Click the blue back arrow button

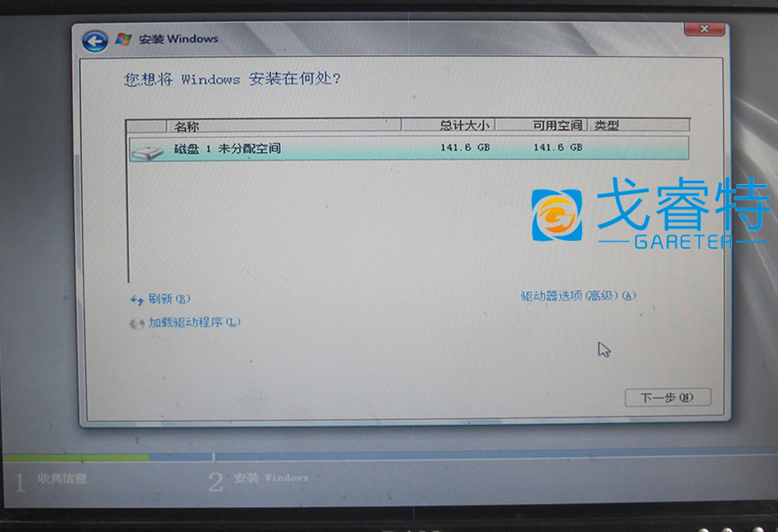tap(95, 40)
